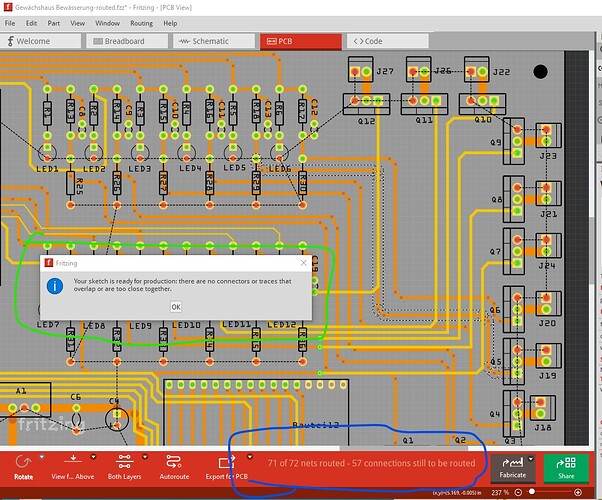Select transistor Q7 footprint
The image size is (602, 500).
coord(514,251)
